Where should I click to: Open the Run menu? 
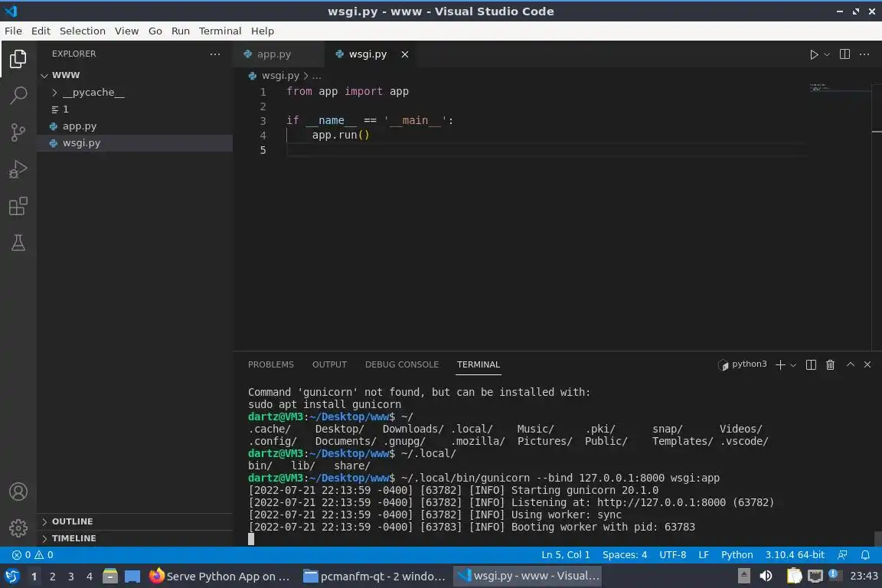[x=180, y=31]
